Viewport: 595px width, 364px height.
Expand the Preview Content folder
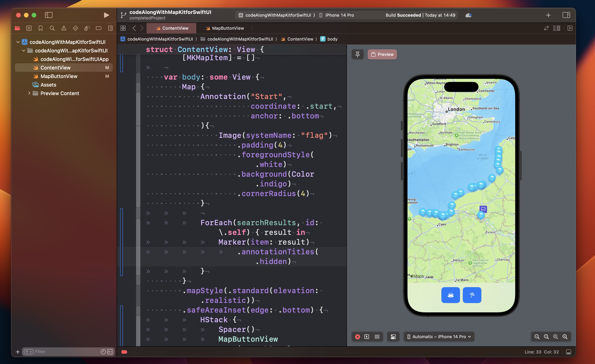pyautogui.click(x=29, y=93)
